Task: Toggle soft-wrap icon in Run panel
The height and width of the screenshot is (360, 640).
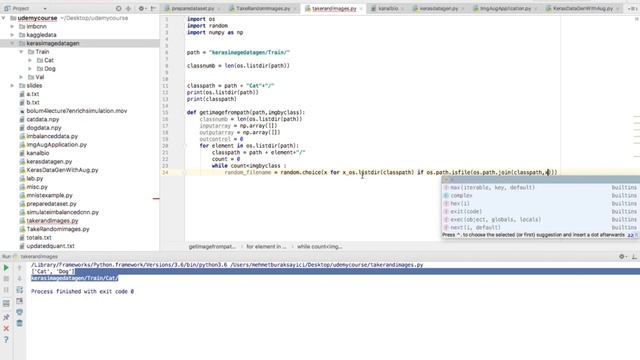Action: [x=20, y=290]
